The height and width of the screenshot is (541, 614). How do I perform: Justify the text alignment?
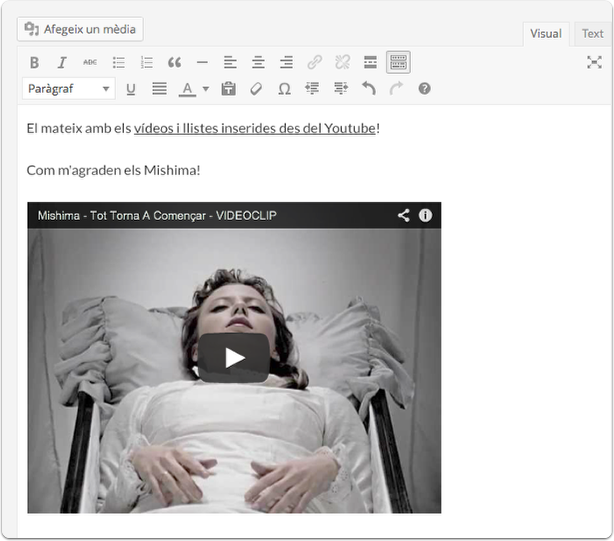159,89
